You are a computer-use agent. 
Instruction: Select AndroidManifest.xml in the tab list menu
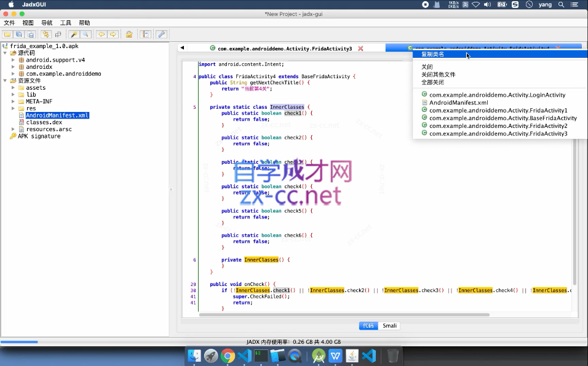tap(500, 102)
